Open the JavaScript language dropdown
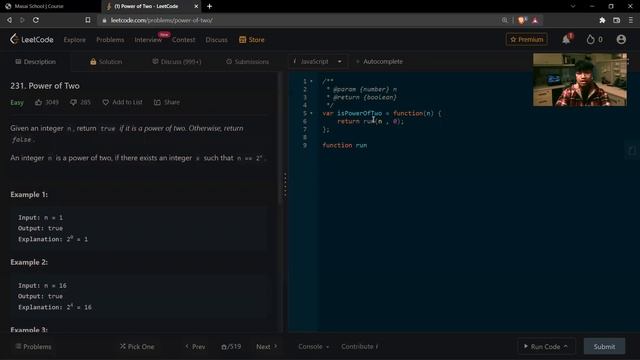The width and height of the screenshot is (640, 360). coord(317,62)
